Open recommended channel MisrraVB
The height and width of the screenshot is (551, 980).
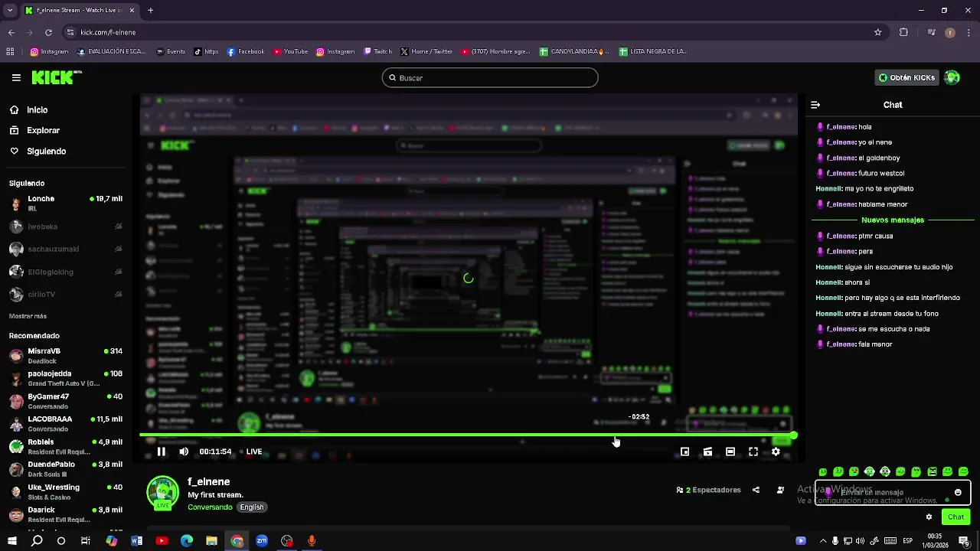(66, 356)
